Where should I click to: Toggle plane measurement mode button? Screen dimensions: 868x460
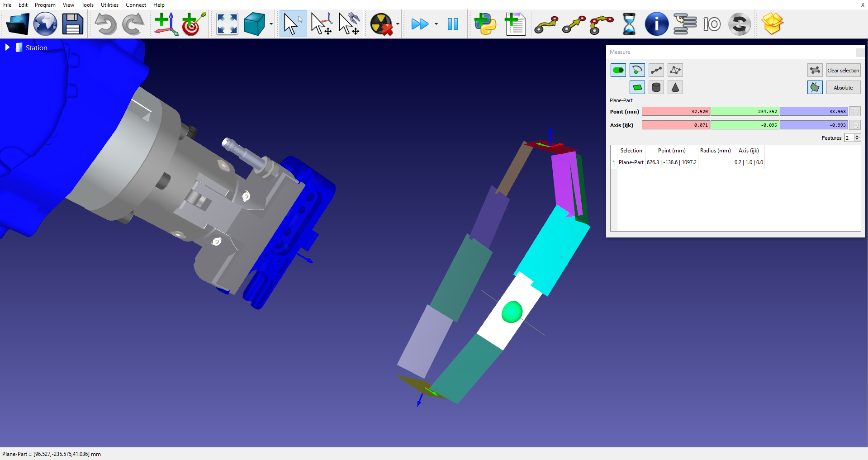[637, 87]
